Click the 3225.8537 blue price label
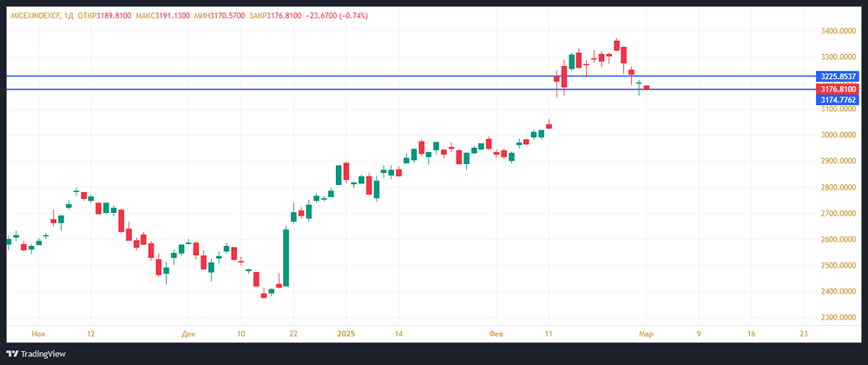This screenshot has height=365, width=868. tap(838, 76)
